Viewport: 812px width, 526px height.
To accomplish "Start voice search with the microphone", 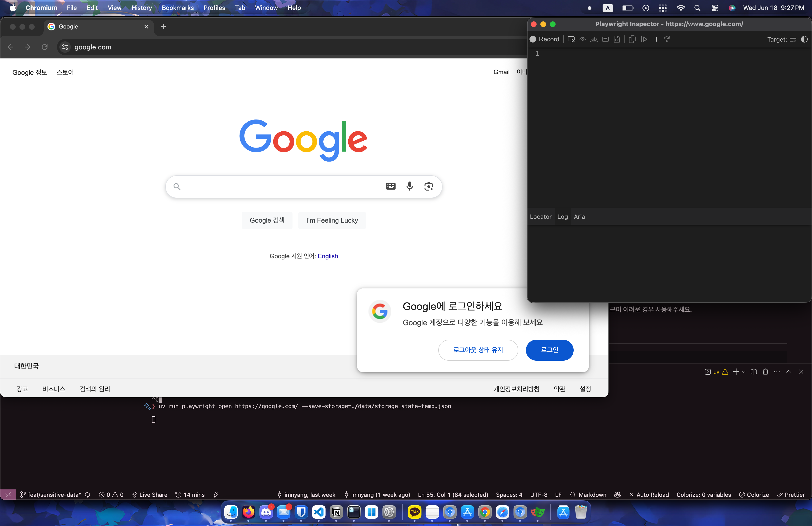I will 410,186.
